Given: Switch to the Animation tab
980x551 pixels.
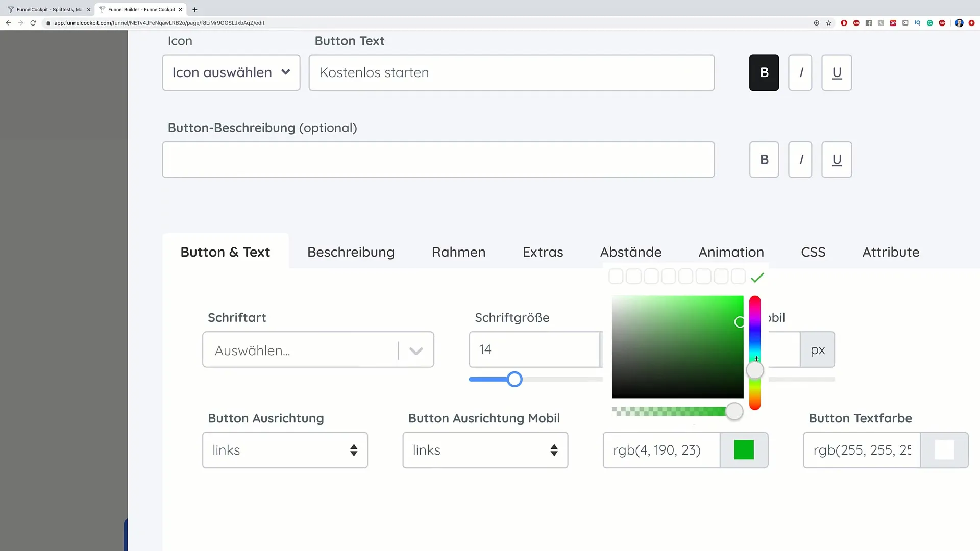Looking at the screenshot, I should click(x=731, y=252).
